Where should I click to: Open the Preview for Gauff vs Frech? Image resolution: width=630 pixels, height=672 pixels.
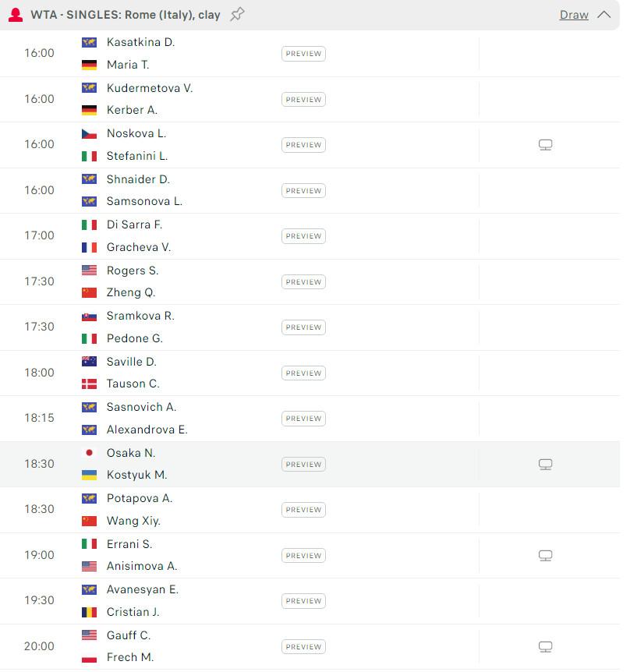point(303,646)
